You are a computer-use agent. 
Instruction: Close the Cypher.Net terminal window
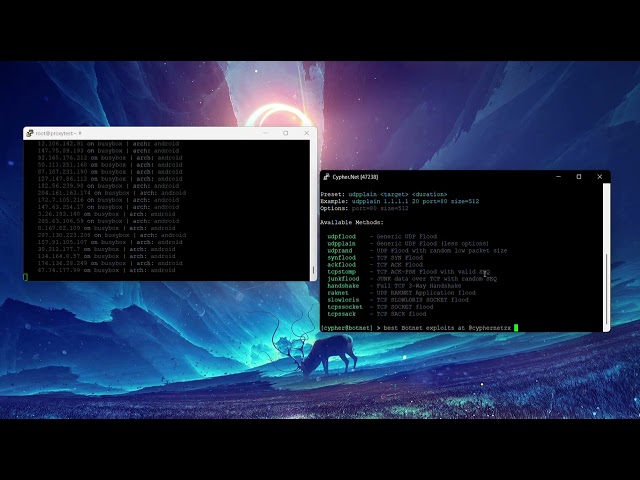point(600,177)
